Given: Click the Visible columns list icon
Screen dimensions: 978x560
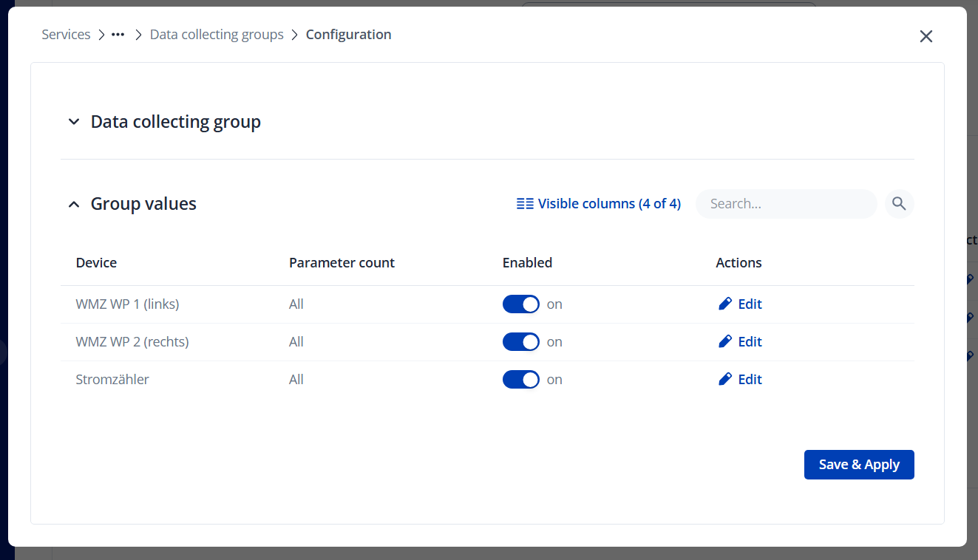Looking at the screenshot, I should (525, 204).
